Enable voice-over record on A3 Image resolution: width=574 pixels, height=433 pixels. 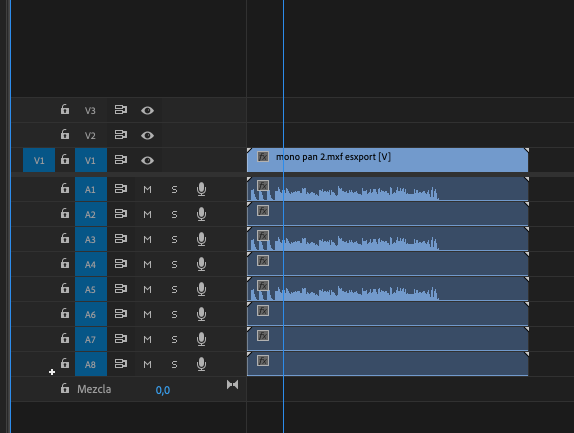pyautogui.click(x=201, y=239)
